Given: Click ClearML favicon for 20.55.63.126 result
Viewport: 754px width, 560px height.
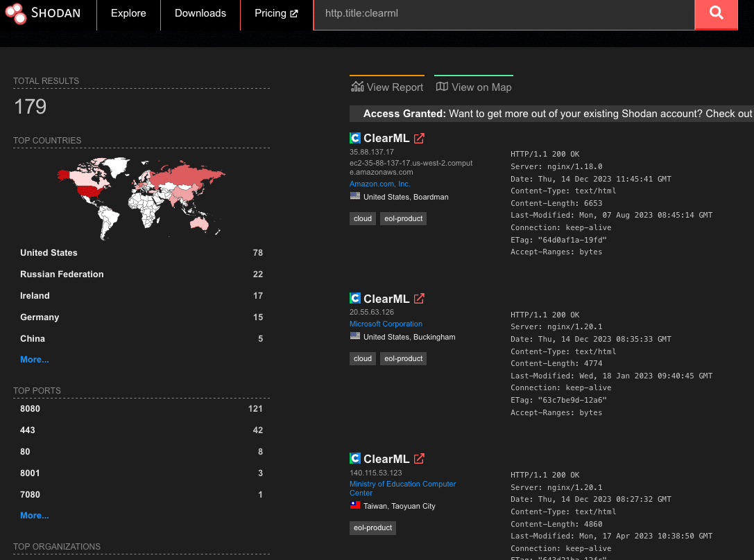Looking at the screenshot, I should [355, 298].
